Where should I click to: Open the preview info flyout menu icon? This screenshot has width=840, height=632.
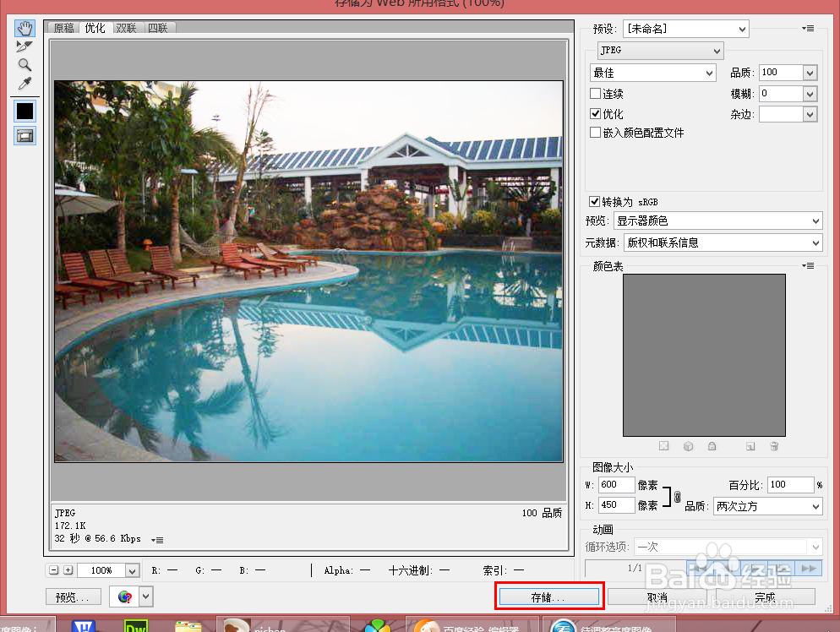(157, 540)
